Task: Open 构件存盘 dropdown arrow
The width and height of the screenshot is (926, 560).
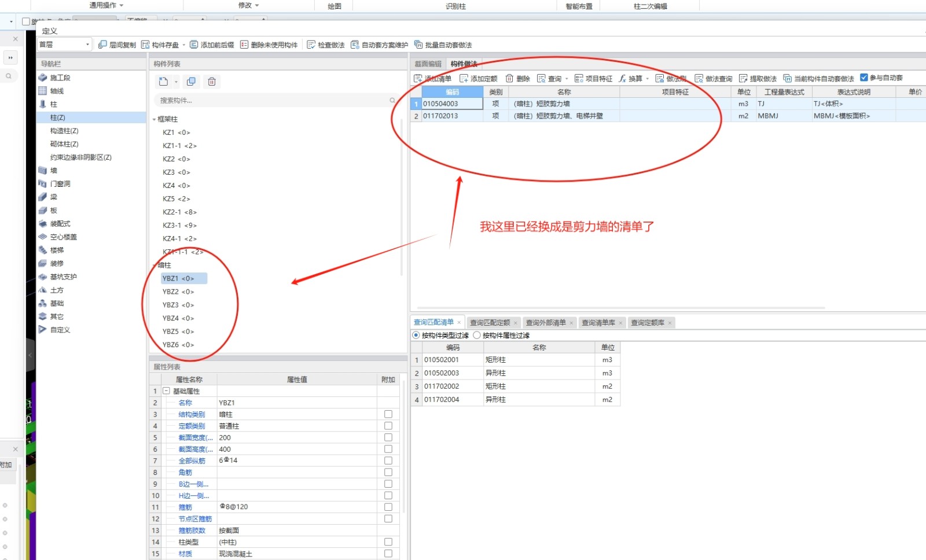Action: coord(184,45)
